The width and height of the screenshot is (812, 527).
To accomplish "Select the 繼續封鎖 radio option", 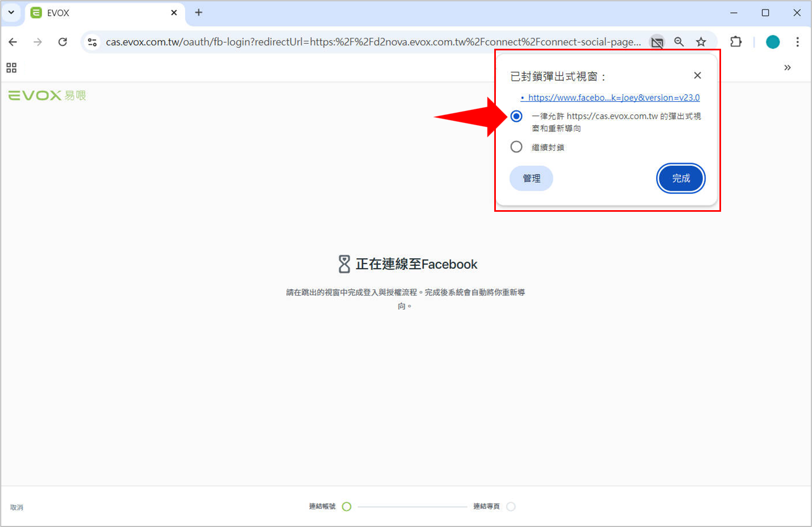I will (516, 147).
